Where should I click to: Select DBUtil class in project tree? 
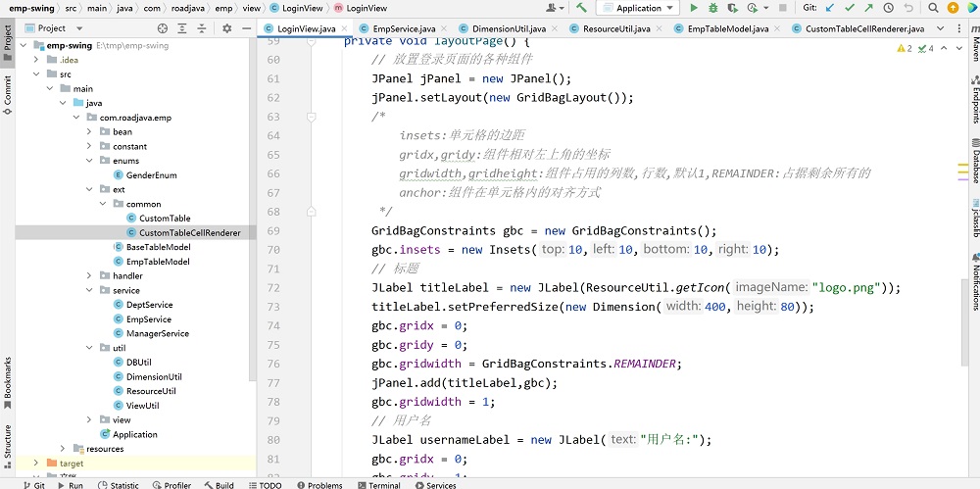pyautogui.click(x=139, y=362)
